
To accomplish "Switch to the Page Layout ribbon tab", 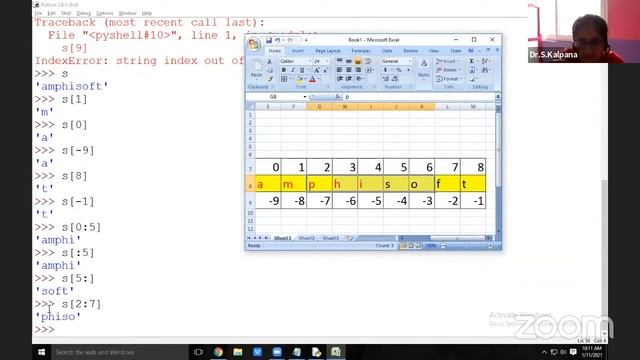I will click(x=328, y=51).
